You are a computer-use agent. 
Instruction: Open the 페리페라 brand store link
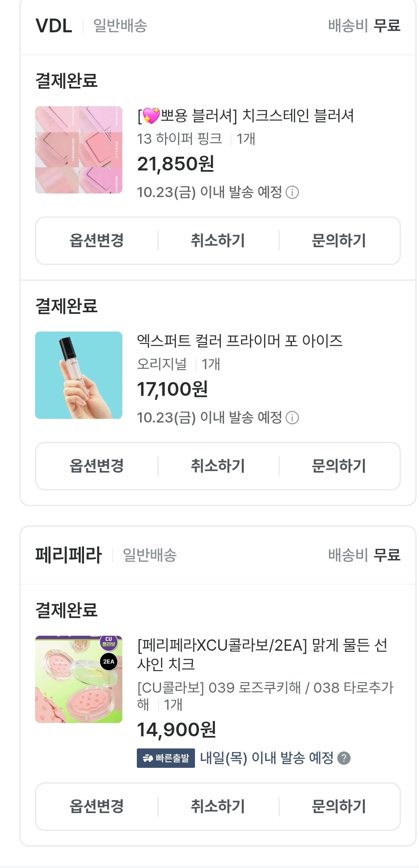tap(69, 555)
